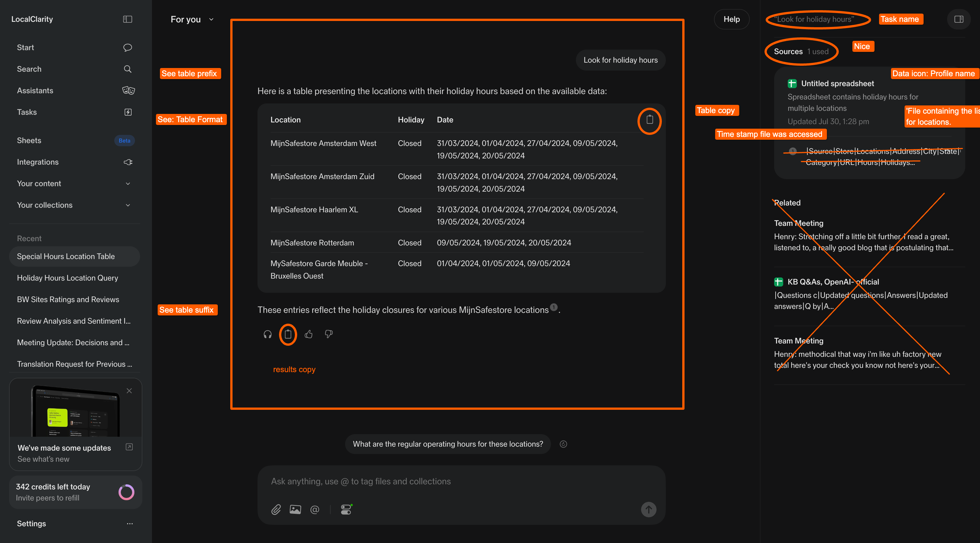This screenshot has height=543, width=980.
Task: Send message with the up arrow button
Action: click(x=649, y=510)
